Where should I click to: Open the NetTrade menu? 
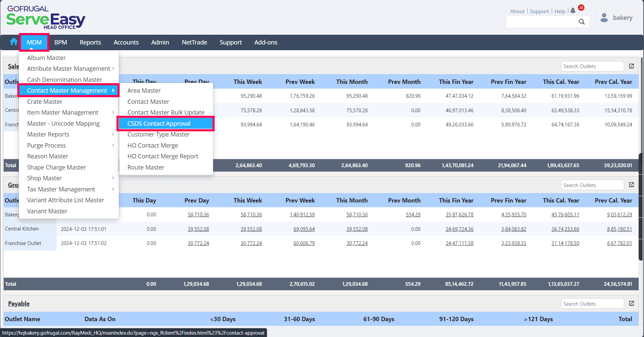click(194, 42)
